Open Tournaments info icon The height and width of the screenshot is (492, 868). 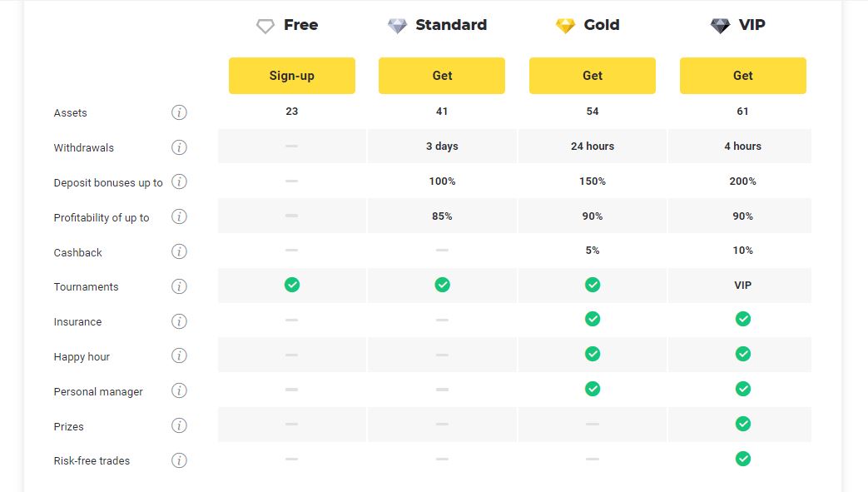pos(179,286)
